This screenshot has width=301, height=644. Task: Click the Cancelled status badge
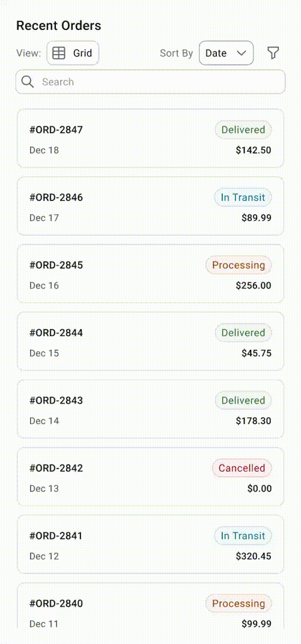pos(242,468)
